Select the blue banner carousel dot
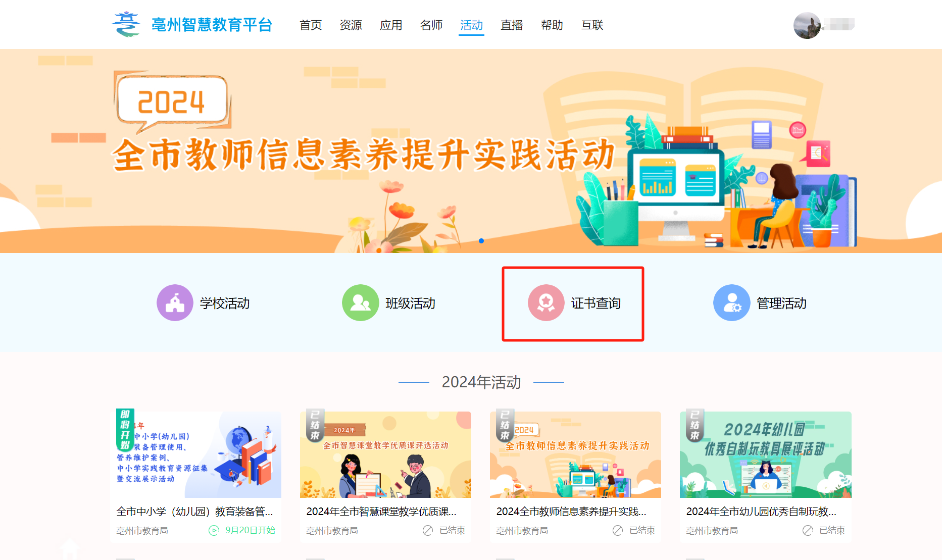Viewport: 942px width, 560px height. (481, 241)
